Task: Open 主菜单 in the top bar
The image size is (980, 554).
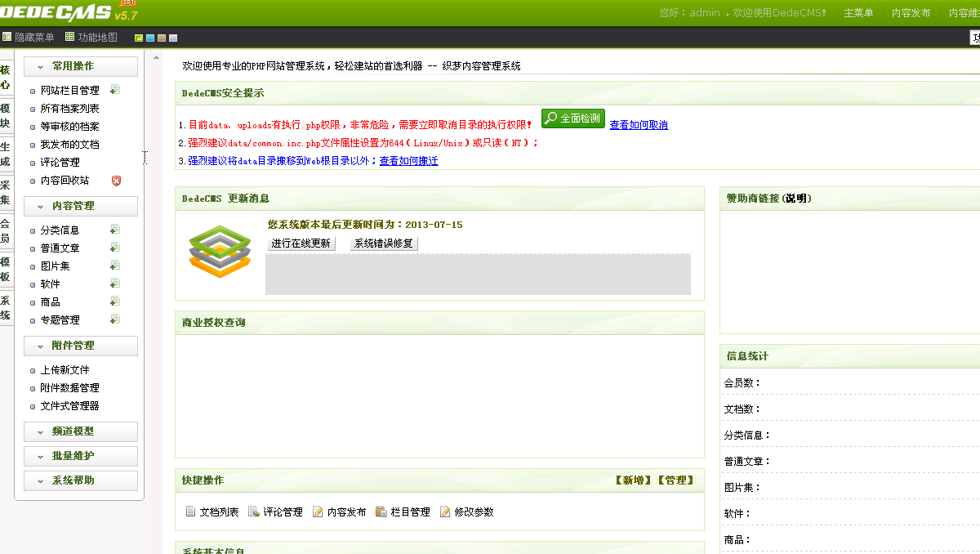Action: click(x=858, y=13)
